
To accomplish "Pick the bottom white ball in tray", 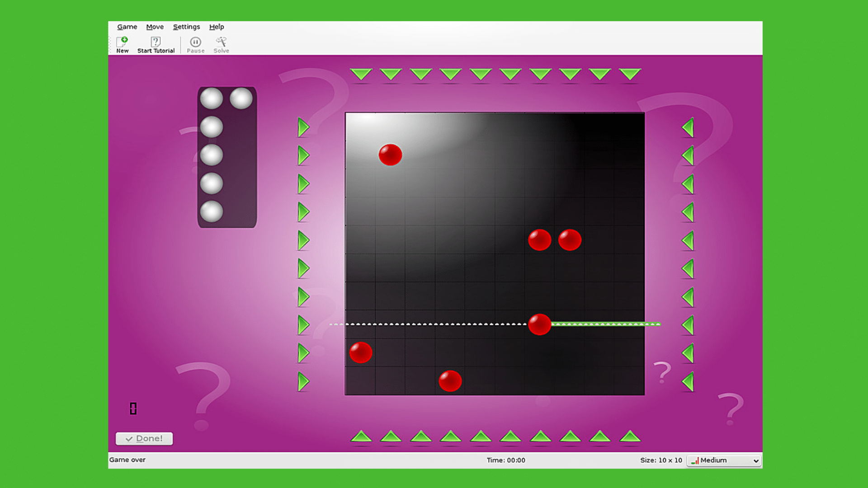I will point(212,211).
